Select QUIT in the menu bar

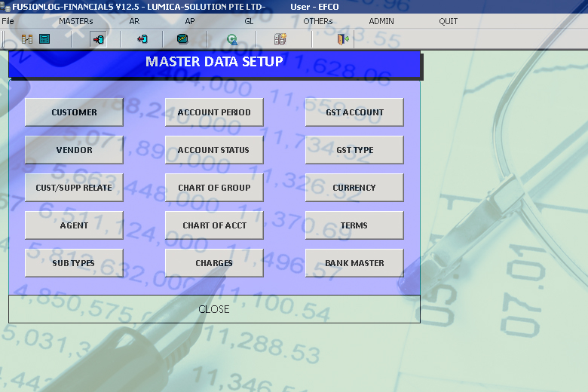click(448, 21)
